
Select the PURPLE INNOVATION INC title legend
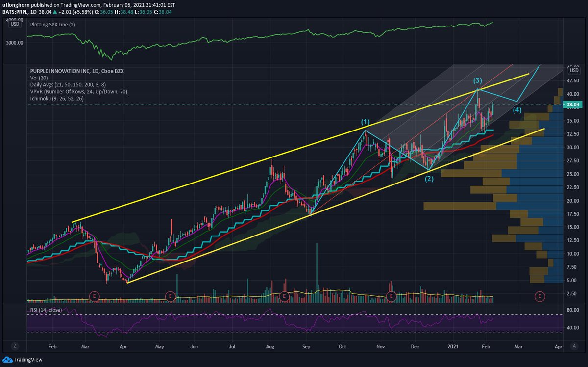(x=77, y=71)
